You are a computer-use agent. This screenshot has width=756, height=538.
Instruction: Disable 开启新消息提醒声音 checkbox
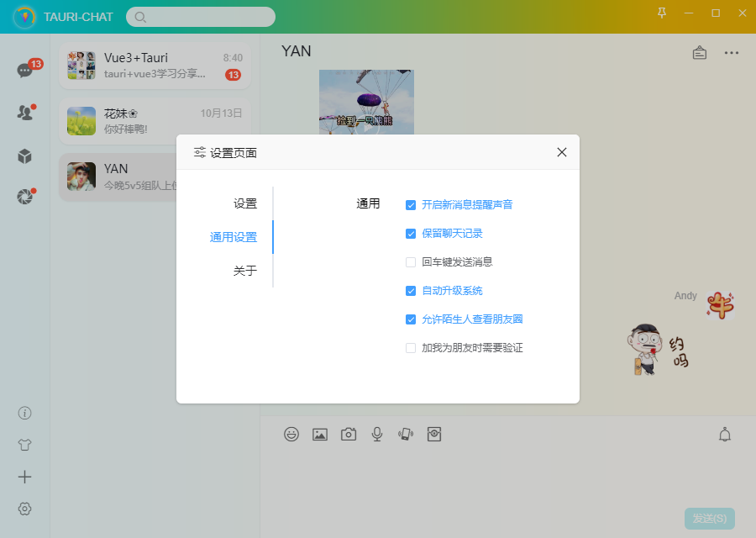pyautogui.click(x=411, y=204)
